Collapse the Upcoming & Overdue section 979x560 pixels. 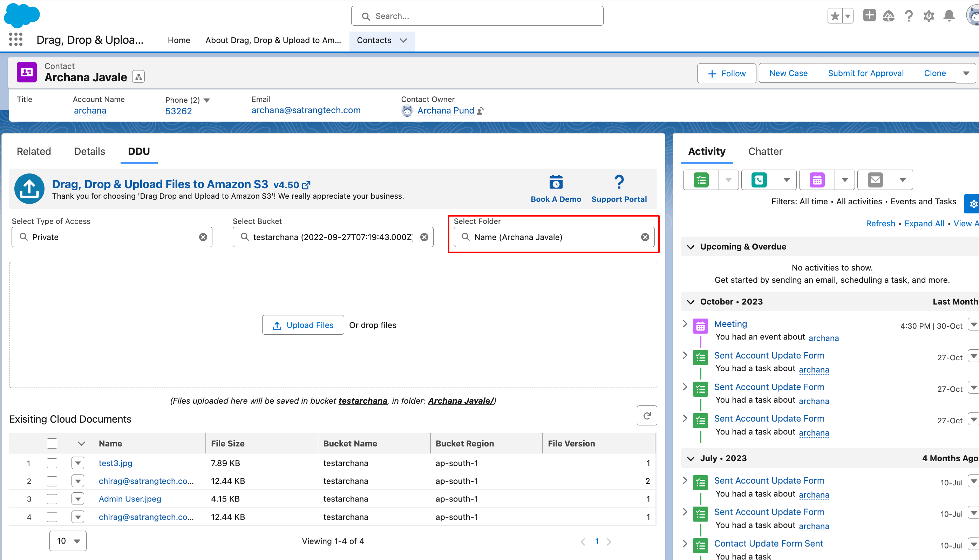691,247
